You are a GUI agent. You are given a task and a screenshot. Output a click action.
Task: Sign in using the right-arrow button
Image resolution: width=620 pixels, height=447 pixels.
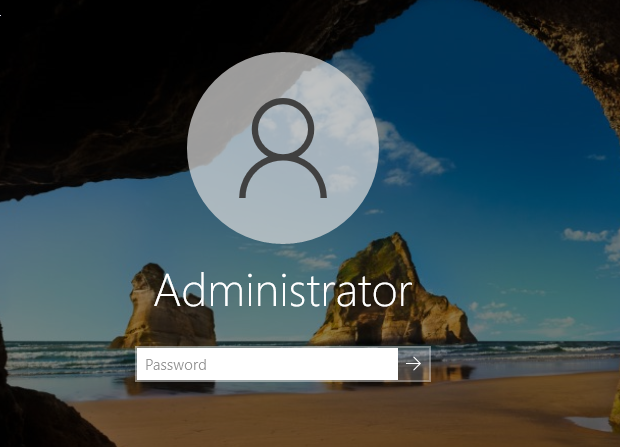pyautogui.click(x=414, y=365)
